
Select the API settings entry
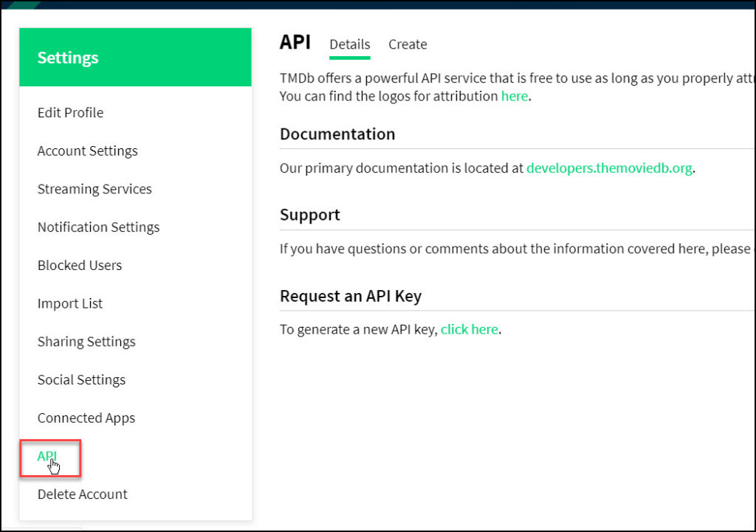point(47,456)
